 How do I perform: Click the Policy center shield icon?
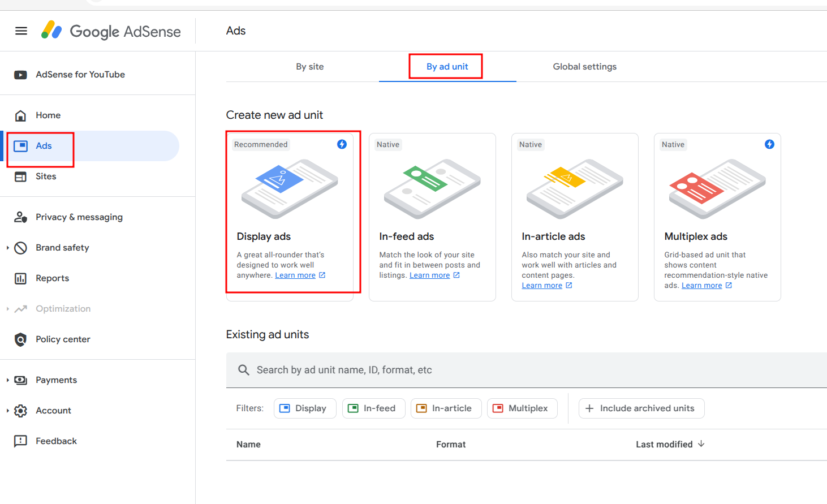click(20, 339)
